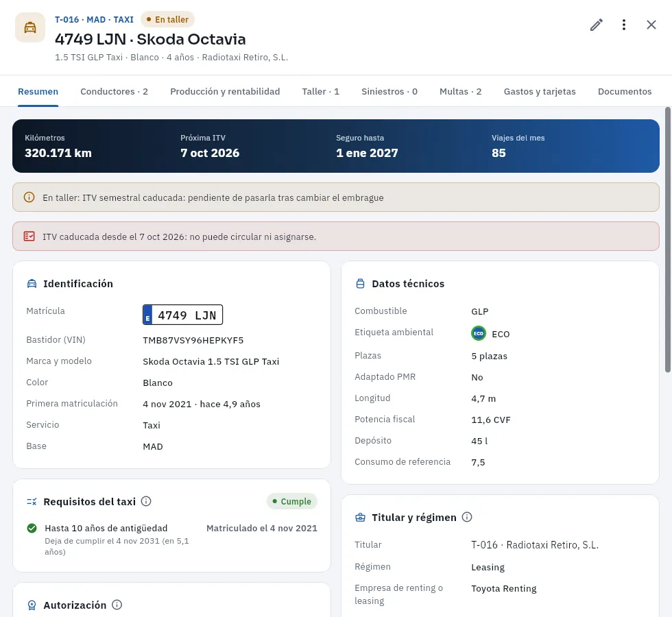
Task: Open Producción y rentabilidad tab
Action: coord(225,92)
